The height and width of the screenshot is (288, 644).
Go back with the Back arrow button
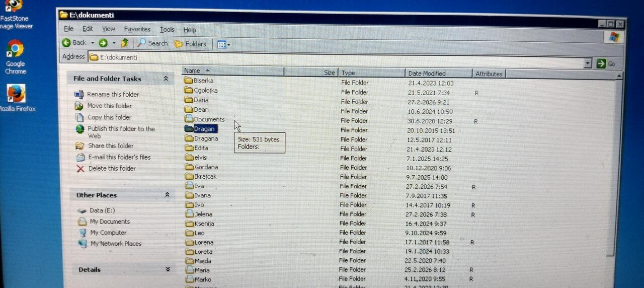point(74,43)
